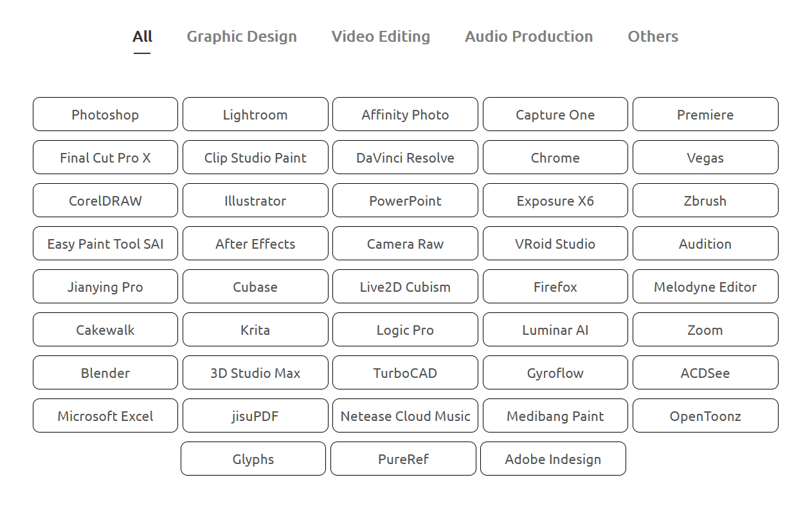Switch to the Graphic Design tab
The width and height of the screenshot is (812, 518).
[242, 37]
